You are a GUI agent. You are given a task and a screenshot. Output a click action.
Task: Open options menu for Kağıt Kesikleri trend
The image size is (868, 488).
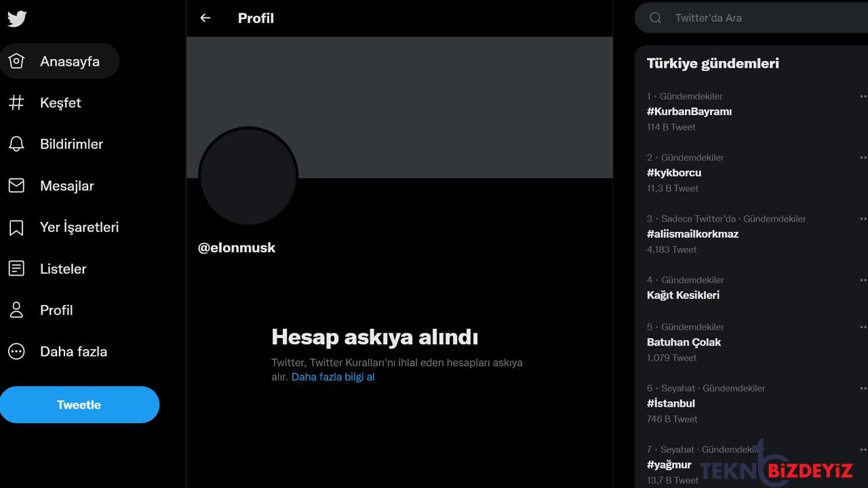coord(863,279)
